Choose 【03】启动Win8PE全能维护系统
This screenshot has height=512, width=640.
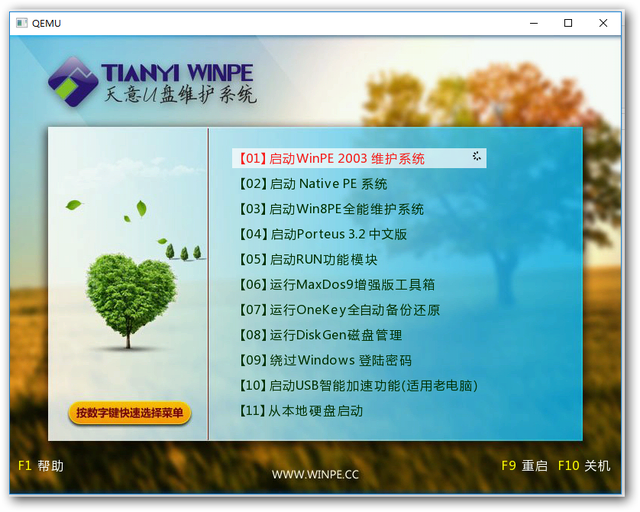pyautogui.click(x=331, y=209)
